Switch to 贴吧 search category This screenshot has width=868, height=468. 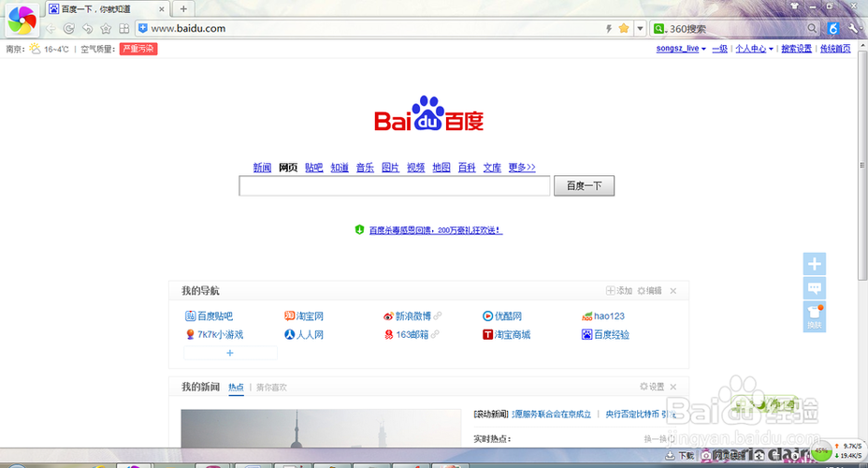point(314,168)
